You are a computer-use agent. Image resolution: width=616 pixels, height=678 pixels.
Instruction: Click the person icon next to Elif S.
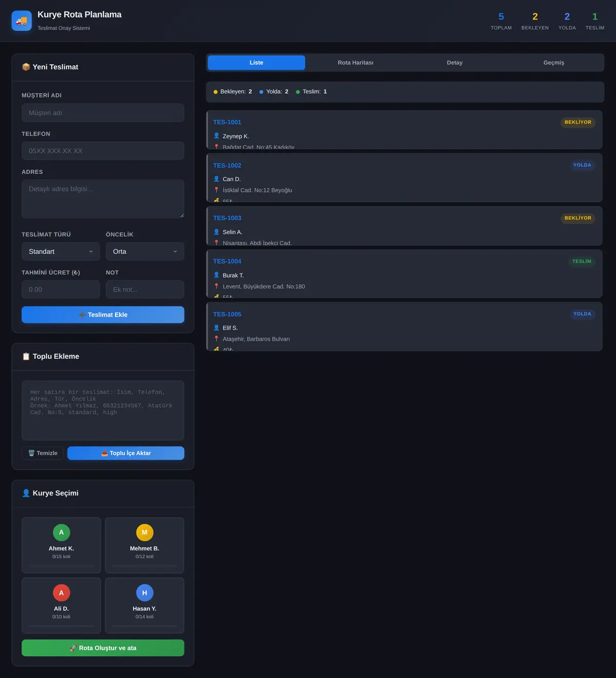(x=217, y=328)
